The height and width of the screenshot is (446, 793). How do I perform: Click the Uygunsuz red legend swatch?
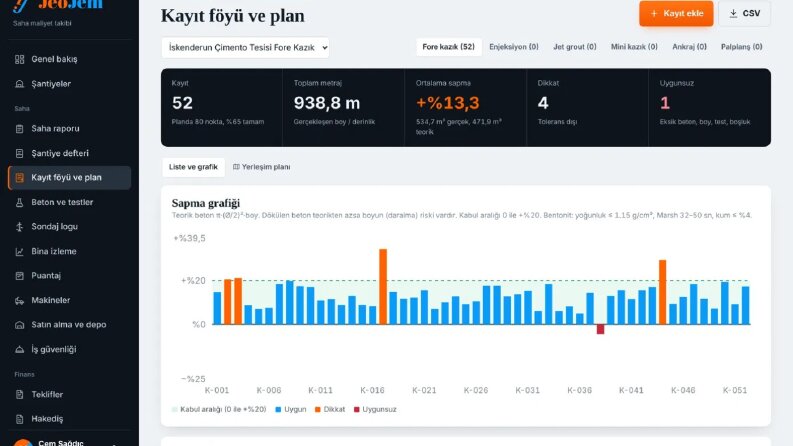pyautogui.click(x=357, y=410)
